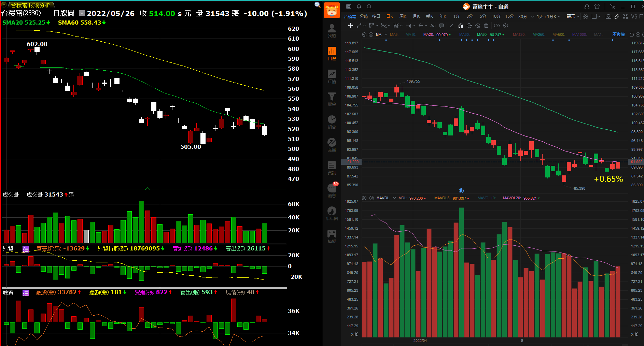Click the search magnifier in Futu title bar
The image size is (644, 346).
pos(369,6)
